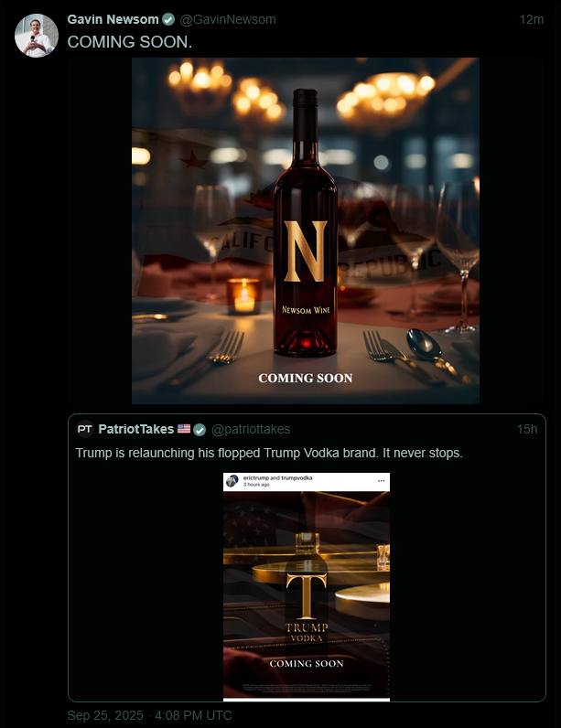561x728 pixels.
Task: Select the PatriotTakes display name
Action: pyautogui.click(x=136, y=429)
